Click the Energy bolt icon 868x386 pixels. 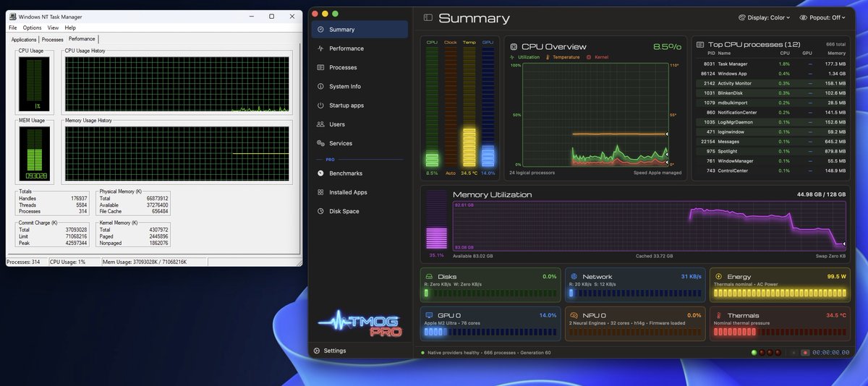pyautogui.click(x=718, y=277)
